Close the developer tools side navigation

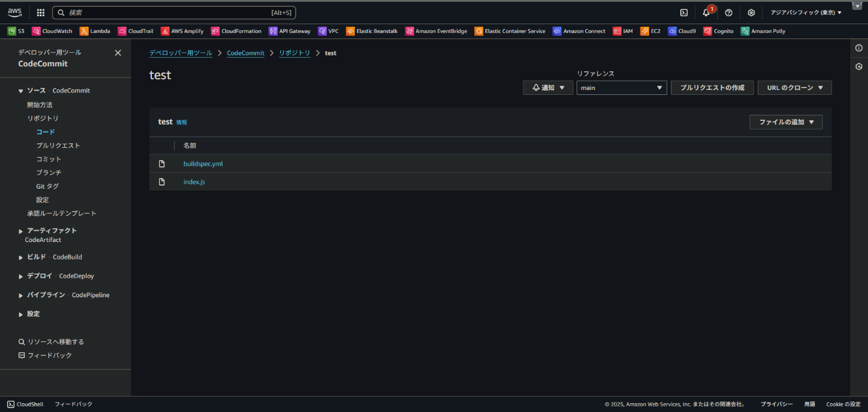118,53
